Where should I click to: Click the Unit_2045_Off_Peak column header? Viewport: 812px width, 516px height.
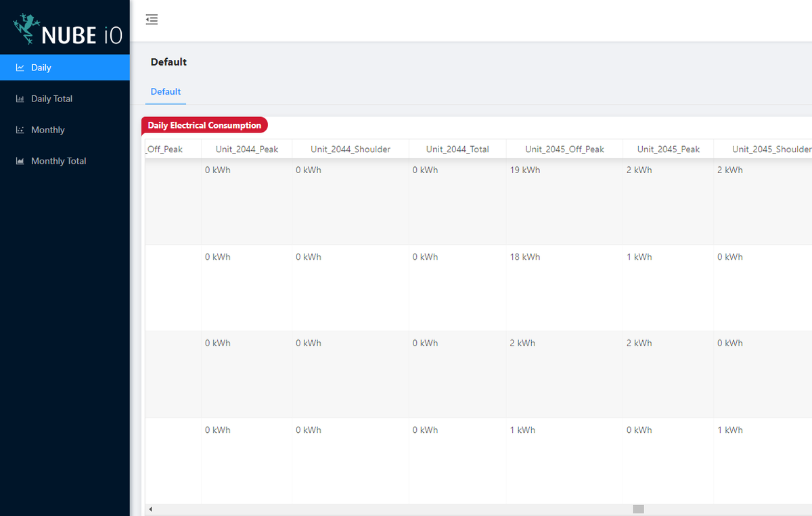(564, 149)
